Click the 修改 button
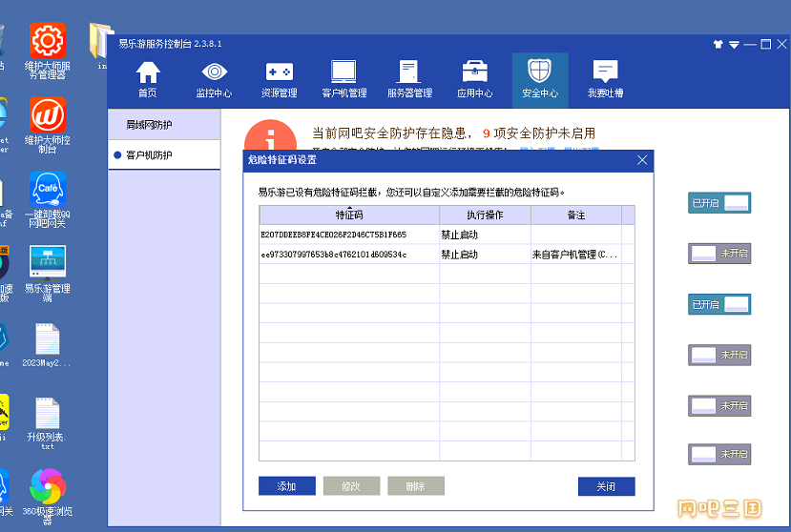The width and height of the screenshot is (791, 532). pos(351,486)
